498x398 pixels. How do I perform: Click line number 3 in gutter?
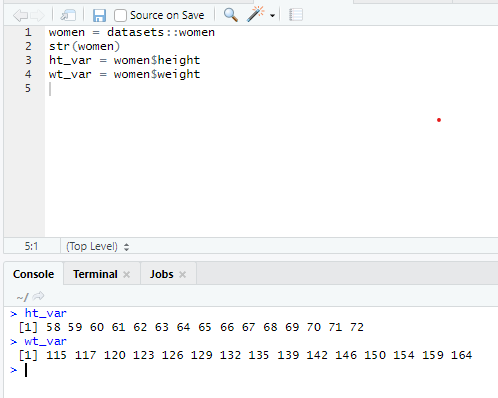28,60
